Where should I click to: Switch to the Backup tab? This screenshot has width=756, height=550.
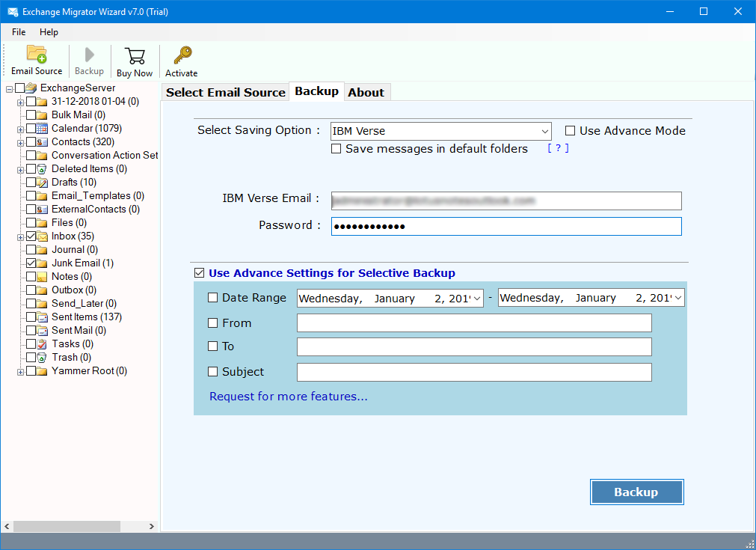(317, 91)
